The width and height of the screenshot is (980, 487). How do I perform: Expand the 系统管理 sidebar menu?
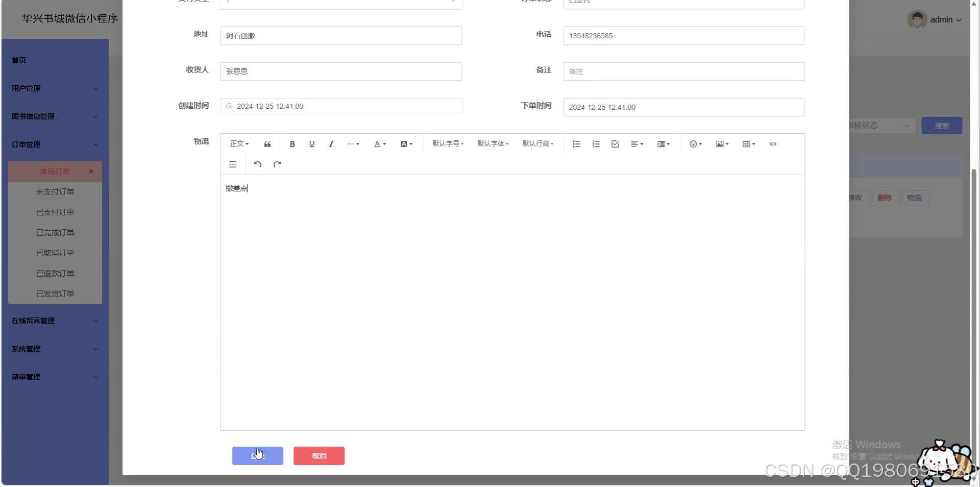(x=55, y=349)
